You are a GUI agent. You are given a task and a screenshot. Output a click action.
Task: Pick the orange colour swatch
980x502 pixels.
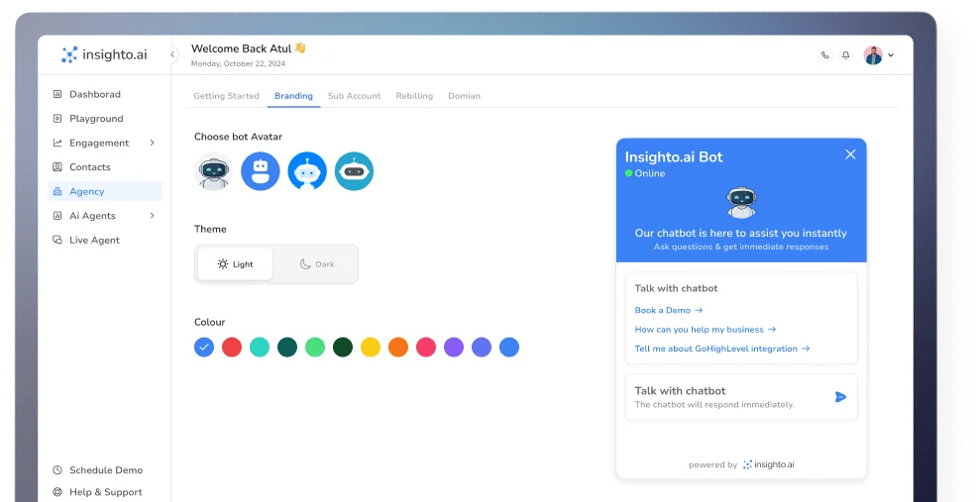398,348
